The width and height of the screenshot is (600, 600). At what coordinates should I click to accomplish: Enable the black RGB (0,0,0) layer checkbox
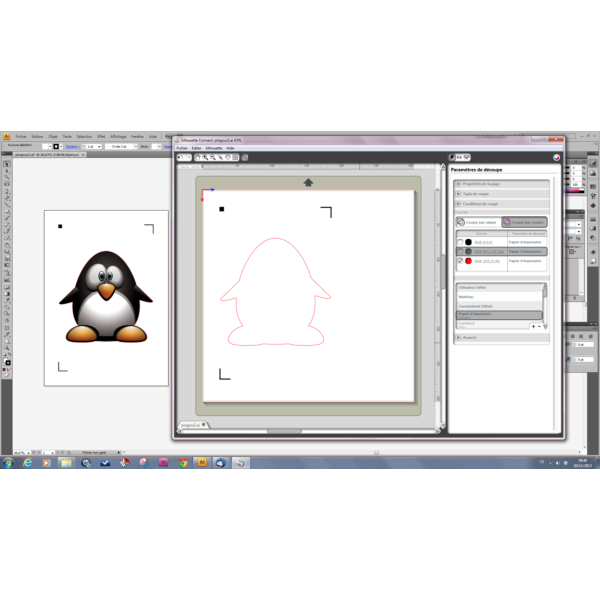click(460, 242)
